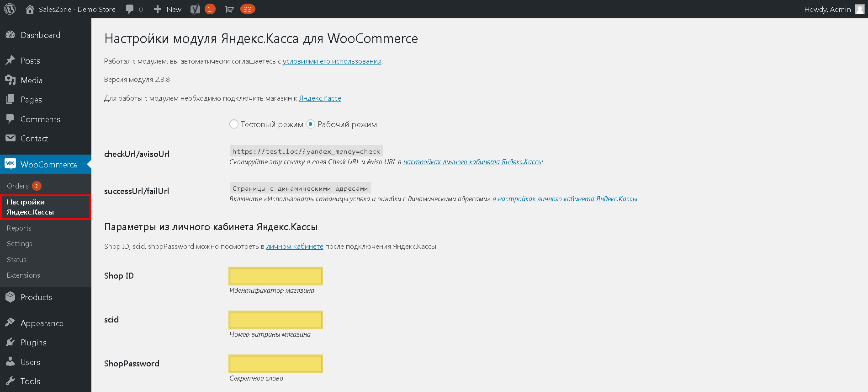Click the scid input field
Viewport: 868px width, 392px height.
(275, 320)
